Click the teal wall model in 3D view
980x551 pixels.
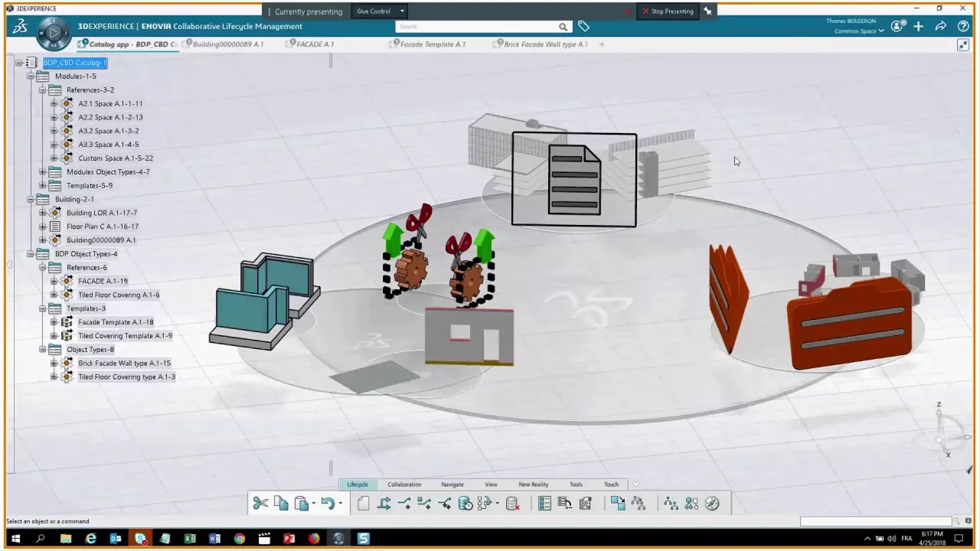266,302
